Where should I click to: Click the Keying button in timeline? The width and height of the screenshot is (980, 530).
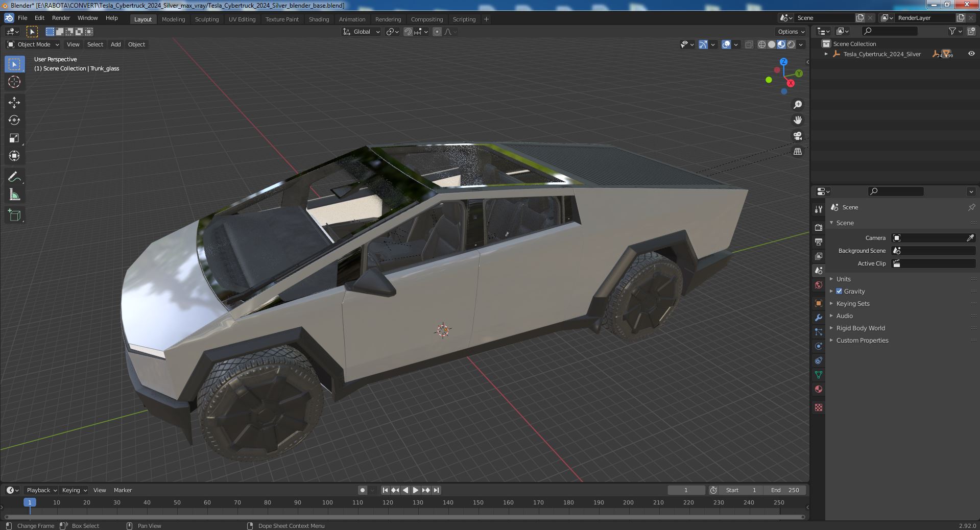[74, 490]
